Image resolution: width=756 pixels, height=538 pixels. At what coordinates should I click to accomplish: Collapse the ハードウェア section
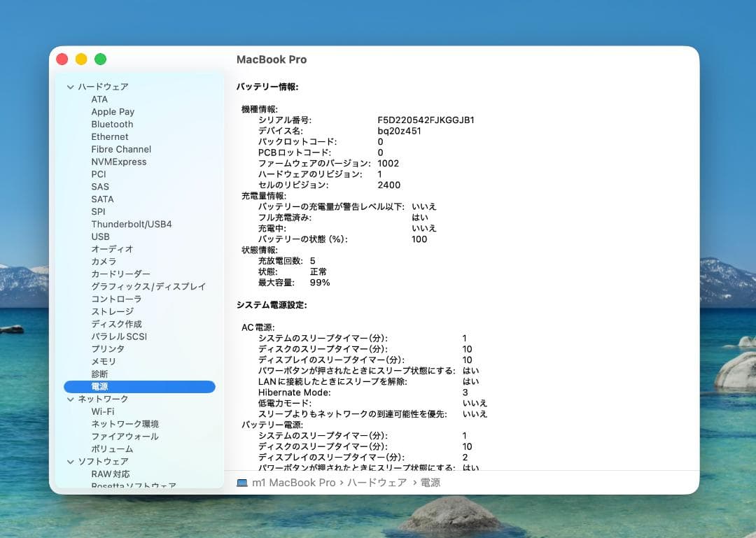[x=70, y=87]
